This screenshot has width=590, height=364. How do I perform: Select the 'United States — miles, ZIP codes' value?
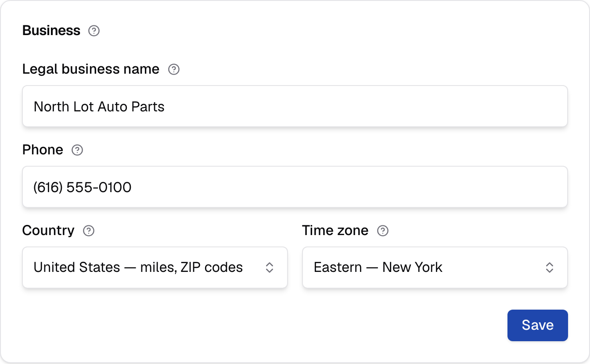pos(138,268)
